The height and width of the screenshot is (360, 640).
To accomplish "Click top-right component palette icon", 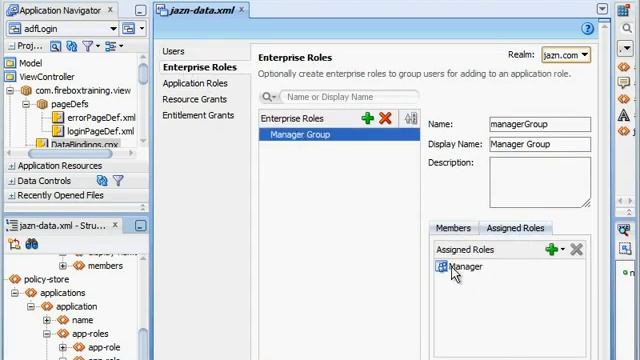I will point(623,10).
